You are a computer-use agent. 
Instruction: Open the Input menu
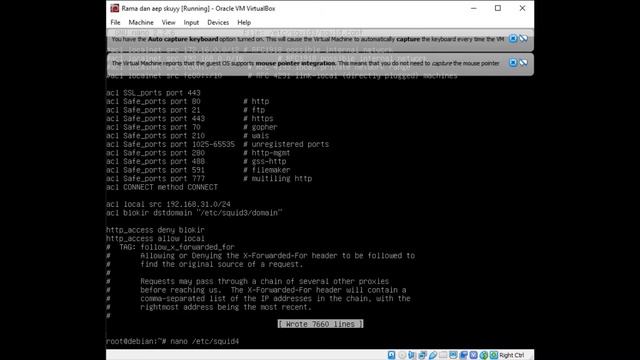click(191, 22)
